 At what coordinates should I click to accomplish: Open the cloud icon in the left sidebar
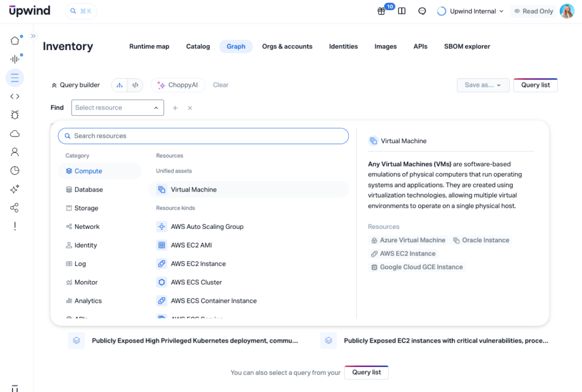click(14, 133)
